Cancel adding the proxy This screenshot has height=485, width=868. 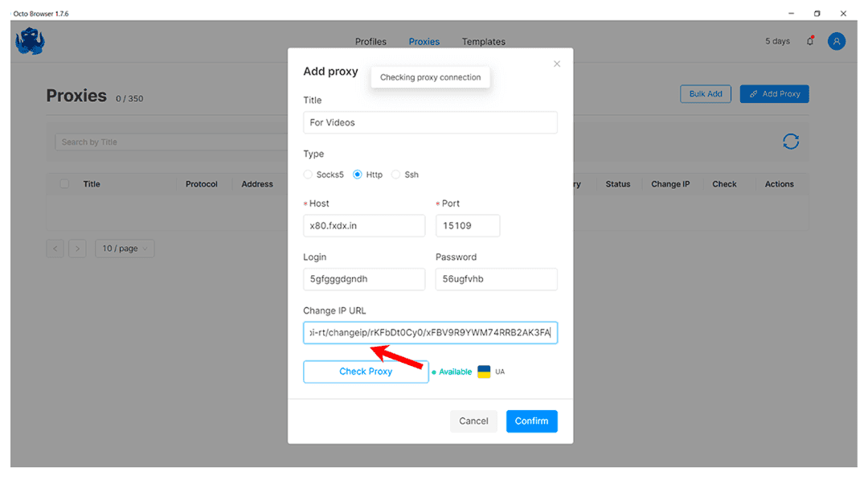[473, 421]
